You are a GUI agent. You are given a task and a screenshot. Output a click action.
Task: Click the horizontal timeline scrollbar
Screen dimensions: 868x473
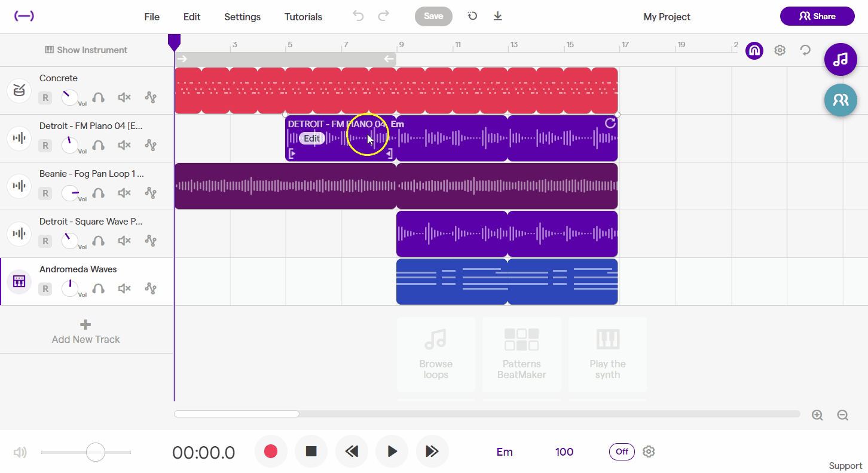236,413
